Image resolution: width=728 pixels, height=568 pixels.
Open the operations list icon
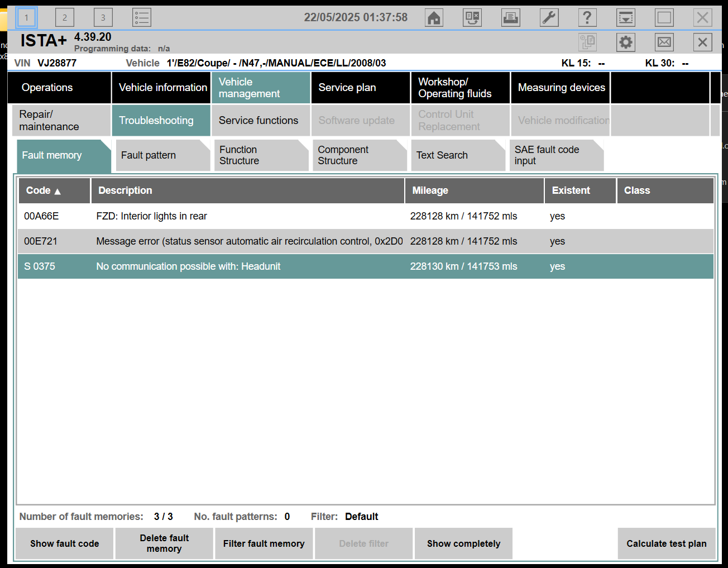pyautogui.click(x=142, y=18)
